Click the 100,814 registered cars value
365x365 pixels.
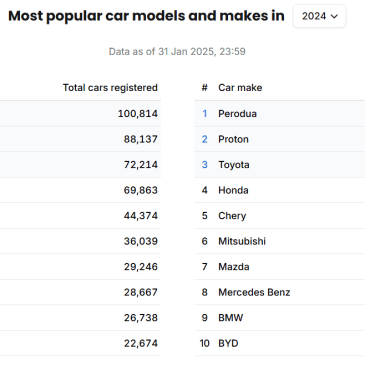(x=138, y=114)
